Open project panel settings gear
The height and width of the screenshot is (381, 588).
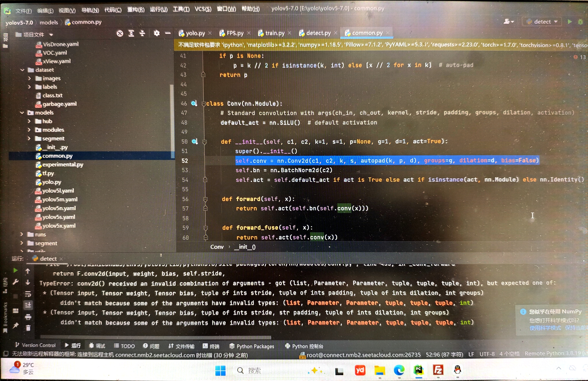point(157,33)
